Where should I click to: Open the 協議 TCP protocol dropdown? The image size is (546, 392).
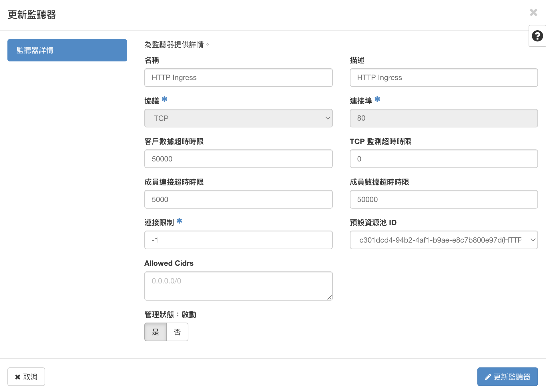[x=238, y=118]
